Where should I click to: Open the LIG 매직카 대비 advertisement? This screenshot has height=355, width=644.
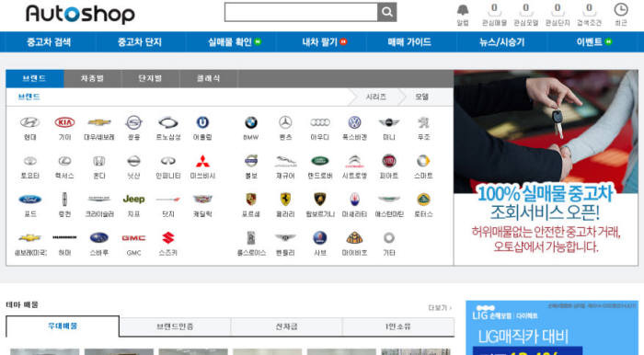552,327
